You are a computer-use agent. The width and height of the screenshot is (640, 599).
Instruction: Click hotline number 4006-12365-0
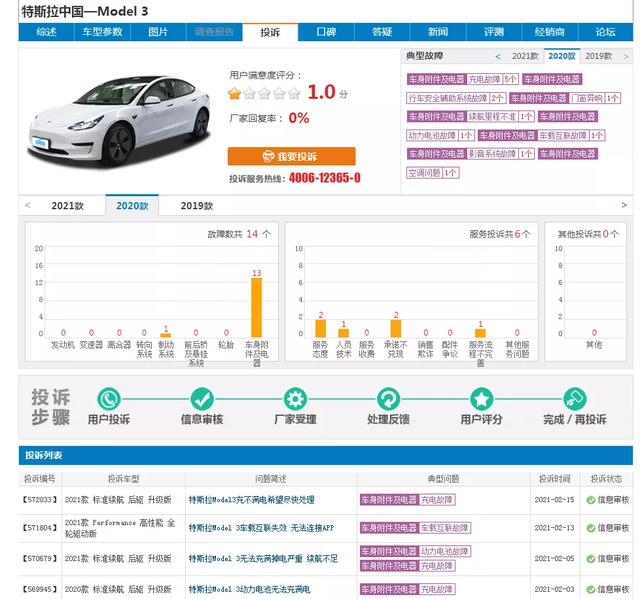(x=324, y=178)
